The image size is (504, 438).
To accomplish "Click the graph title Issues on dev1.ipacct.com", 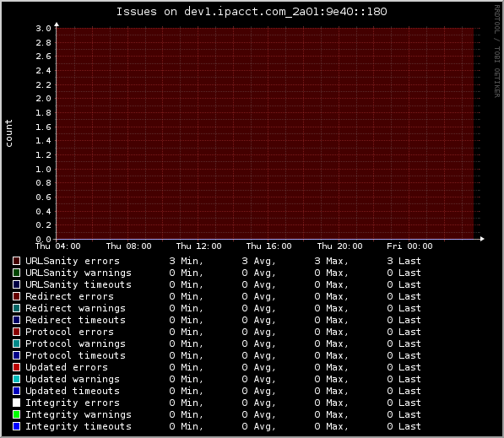I will (x=252, y=12).
